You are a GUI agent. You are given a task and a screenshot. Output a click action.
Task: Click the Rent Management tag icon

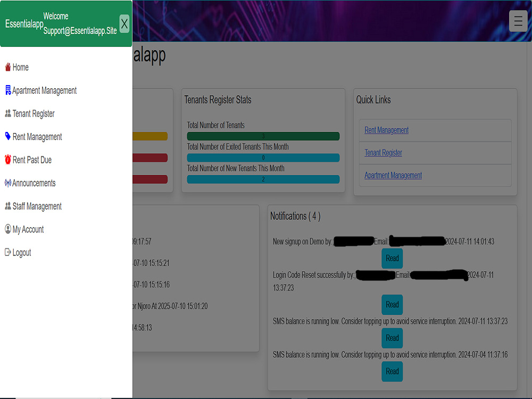8,136
